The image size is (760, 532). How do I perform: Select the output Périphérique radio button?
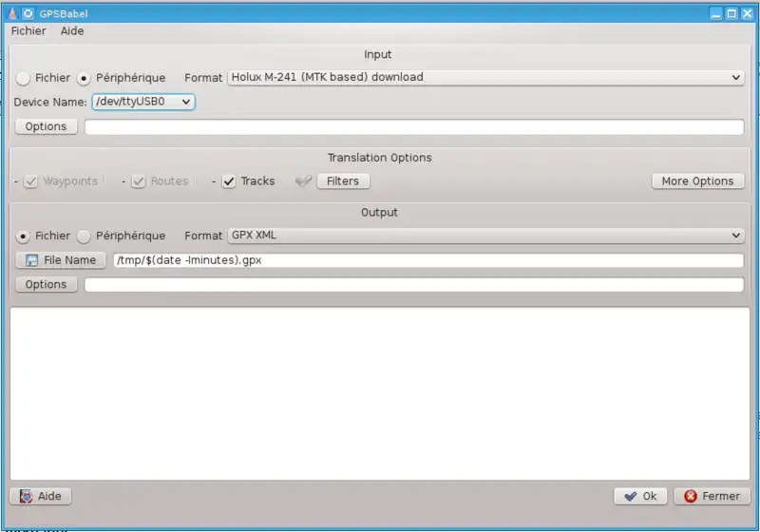click(x=84, y=236)
